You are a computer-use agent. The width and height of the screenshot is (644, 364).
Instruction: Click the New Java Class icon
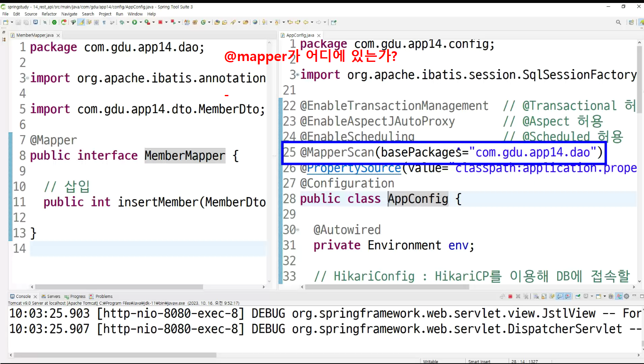click(x=203, y=22)
